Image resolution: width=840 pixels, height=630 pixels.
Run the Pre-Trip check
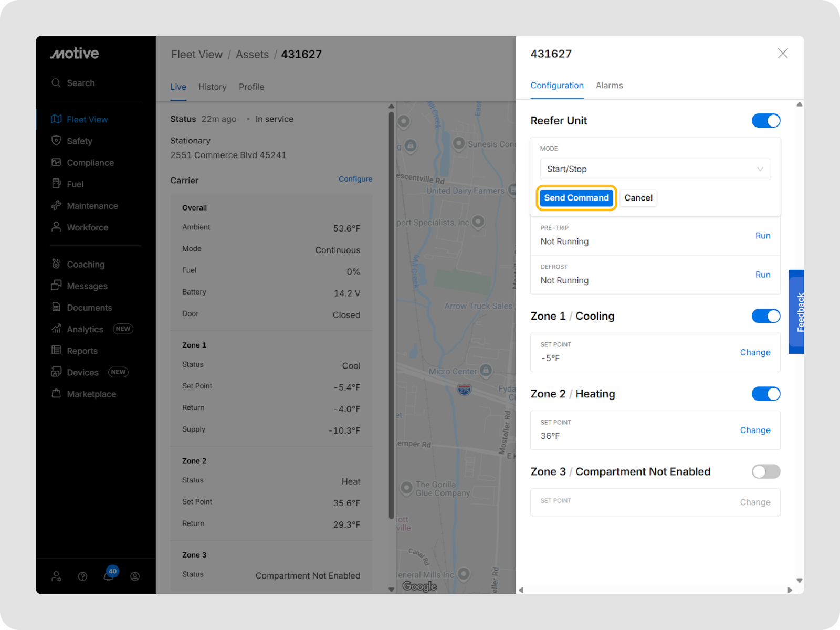coord(762,236)
